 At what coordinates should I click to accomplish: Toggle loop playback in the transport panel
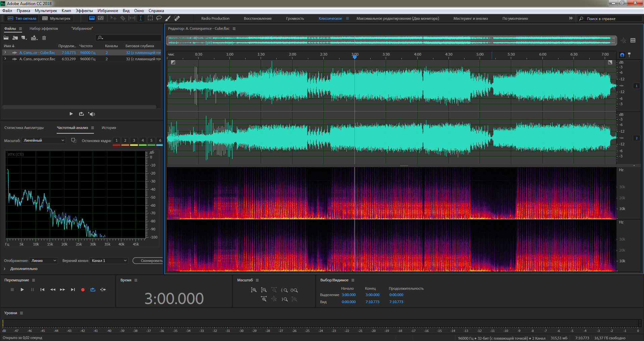click(93, 290)
